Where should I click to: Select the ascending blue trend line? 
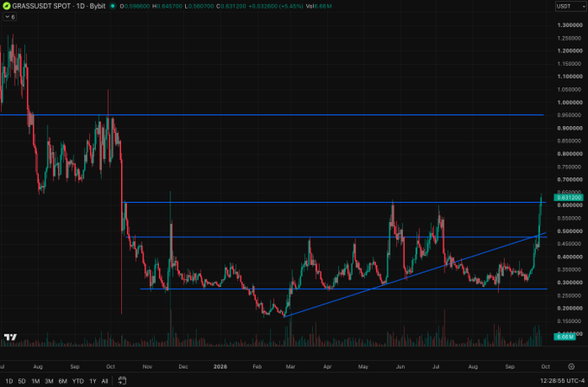[415, 275]
